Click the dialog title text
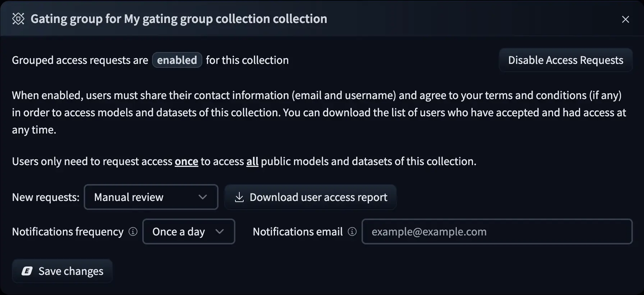Screen dimensions: 644x295 [x=179, y=18]
